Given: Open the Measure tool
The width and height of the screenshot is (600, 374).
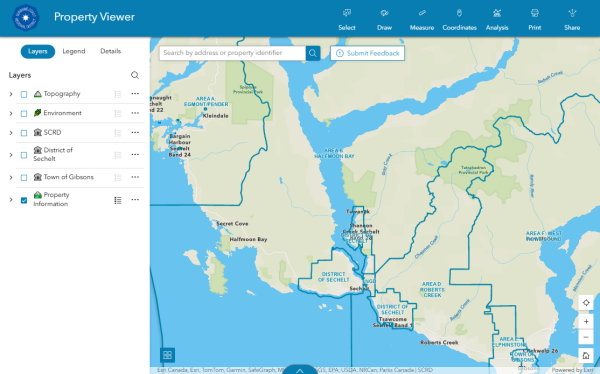Looking at the screenshot, I should (422, 19).
